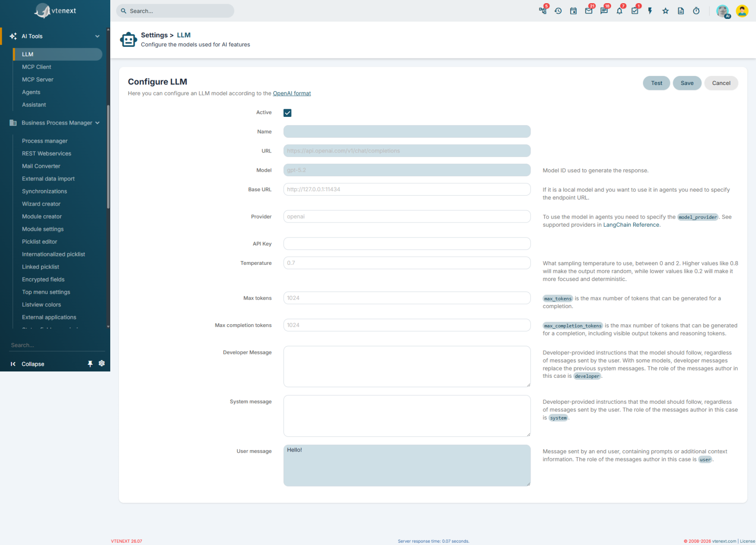
Task: Click the Save button
Action: point(687,83)
